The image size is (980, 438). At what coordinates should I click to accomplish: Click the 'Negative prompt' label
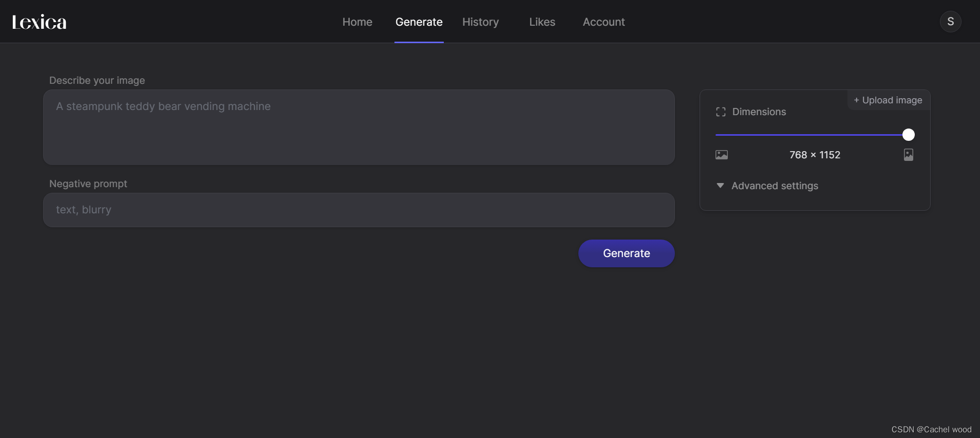tap(88, 184)
